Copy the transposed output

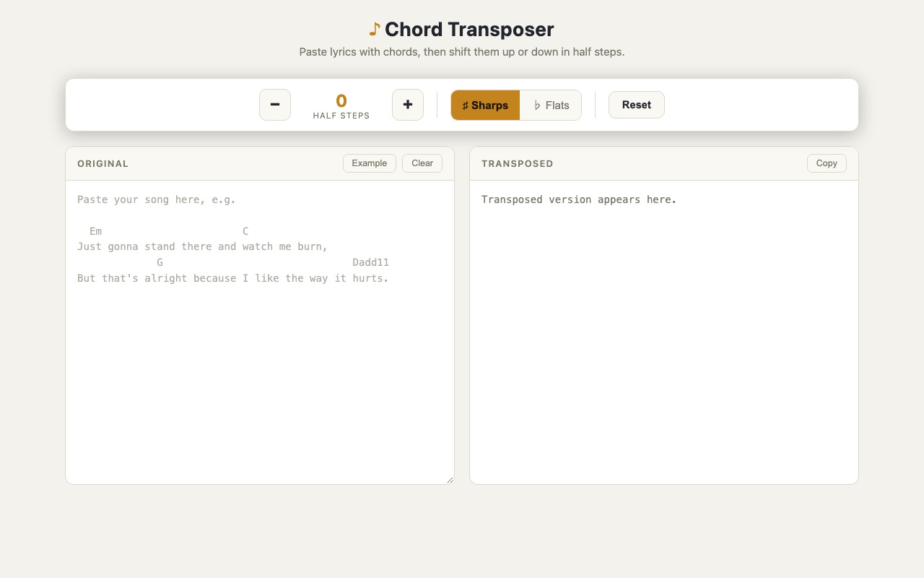827,163
